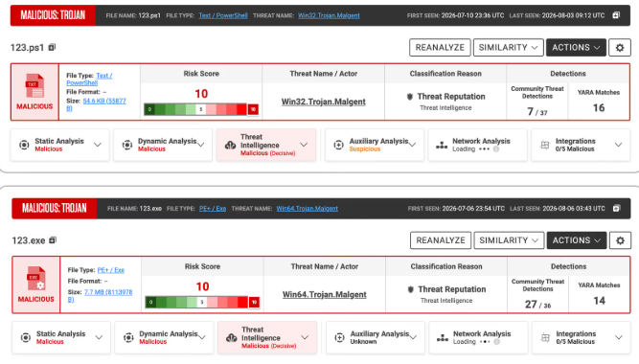Expand Threat Intelligence panel for 123.ps1
The height and width of the screenshot is (364, 639).
point(304,145)
